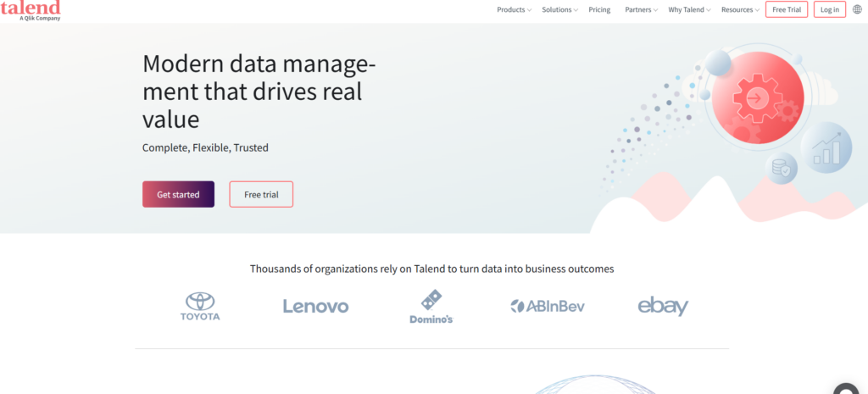868x394 pixels.
Task: Go to the Pricing page
Action: (599, 10)
